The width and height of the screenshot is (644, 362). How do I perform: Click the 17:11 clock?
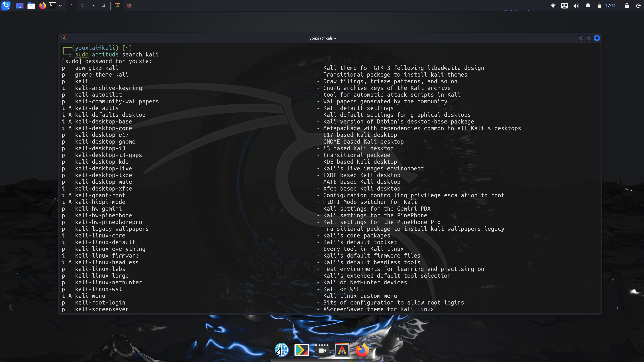click(x=610, y=6)
